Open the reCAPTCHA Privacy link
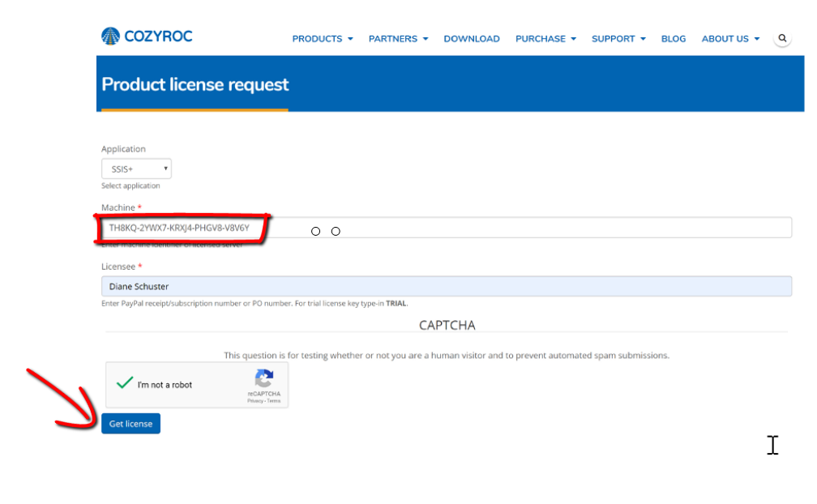This screenshot has height=504, width=817. pos(255,401)
